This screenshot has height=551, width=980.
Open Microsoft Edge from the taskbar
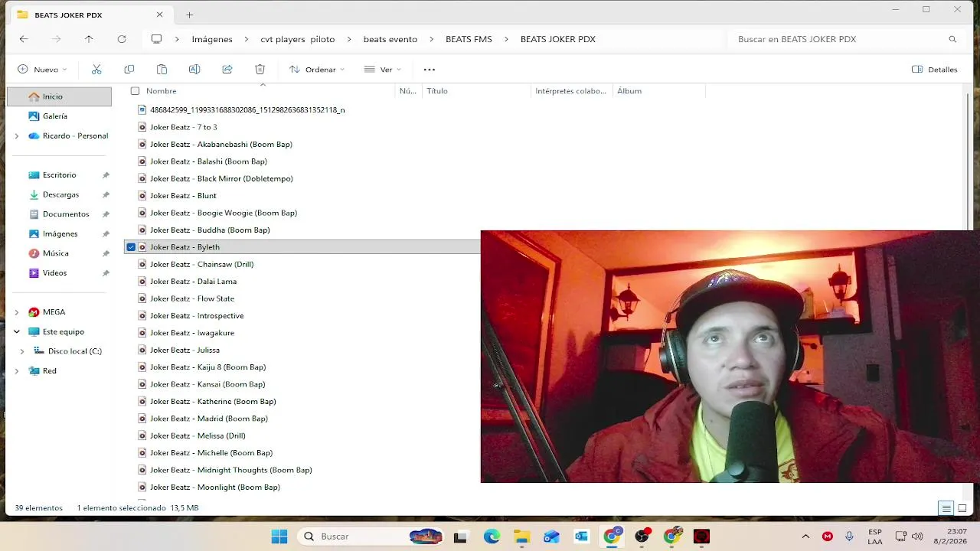coord(492,536)
